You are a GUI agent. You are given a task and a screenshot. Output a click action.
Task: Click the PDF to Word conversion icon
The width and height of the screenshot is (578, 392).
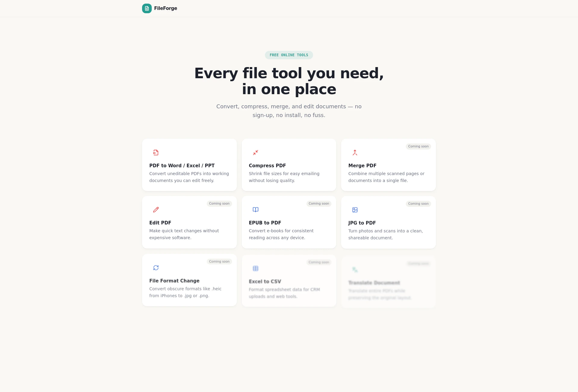pos(156,153)
